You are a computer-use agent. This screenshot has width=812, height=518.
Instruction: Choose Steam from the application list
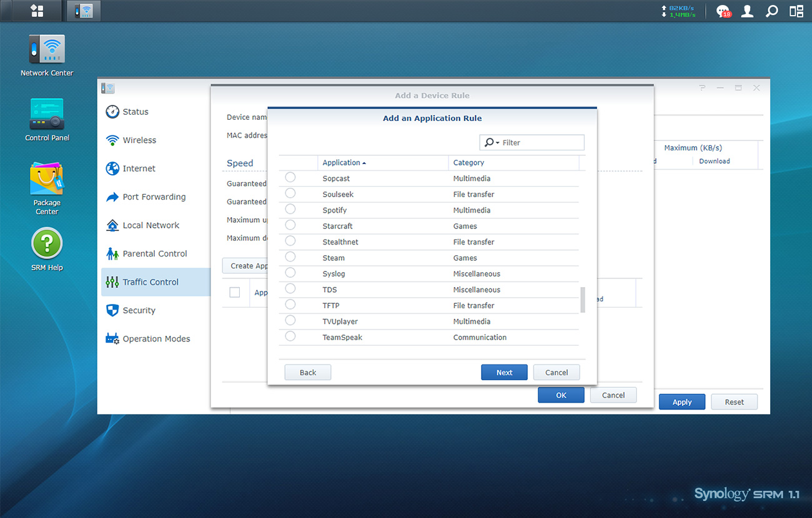[x=290, y=258]
